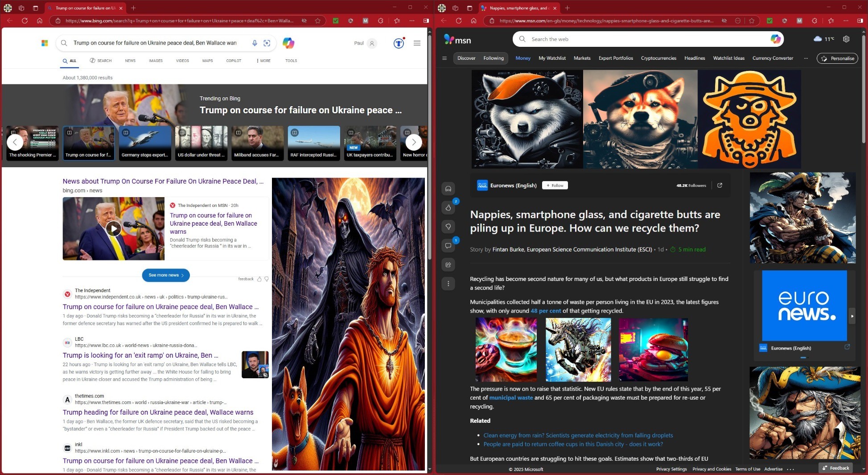The height and width of the screenshot is (475, 868).
Task: Open tab actions menu in Bing window
Action: coord(35,8)
